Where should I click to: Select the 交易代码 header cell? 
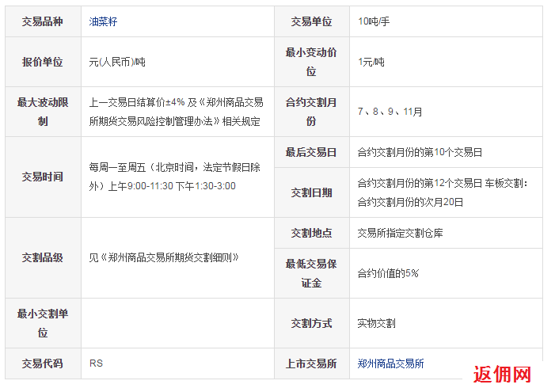tap(43, 363)
